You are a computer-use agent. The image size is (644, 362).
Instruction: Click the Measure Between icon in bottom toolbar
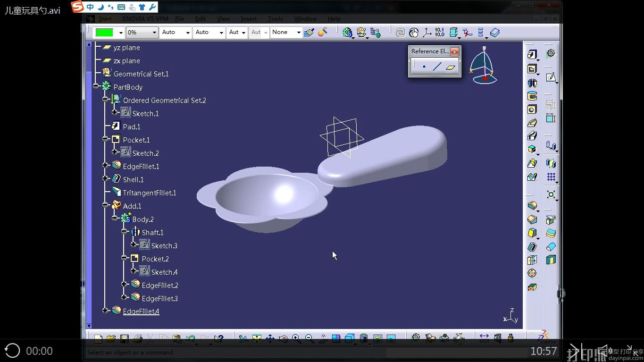[x=484, y=337]
